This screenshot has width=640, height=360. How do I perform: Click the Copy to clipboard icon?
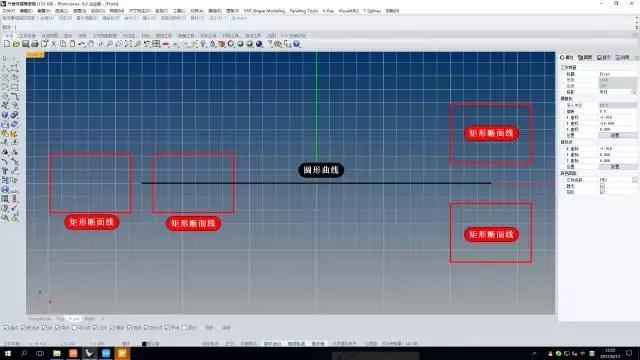coord(63,44)
